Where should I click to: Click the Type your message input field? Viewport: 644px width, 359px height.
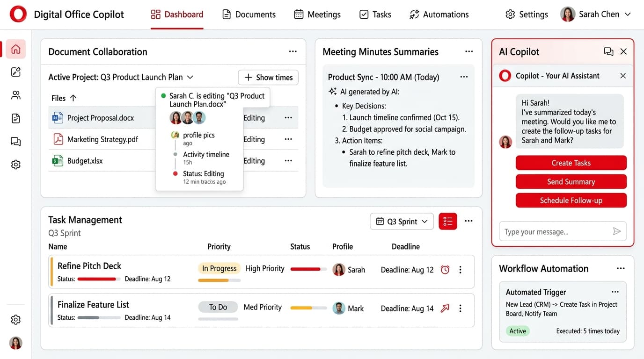point(555,231)
